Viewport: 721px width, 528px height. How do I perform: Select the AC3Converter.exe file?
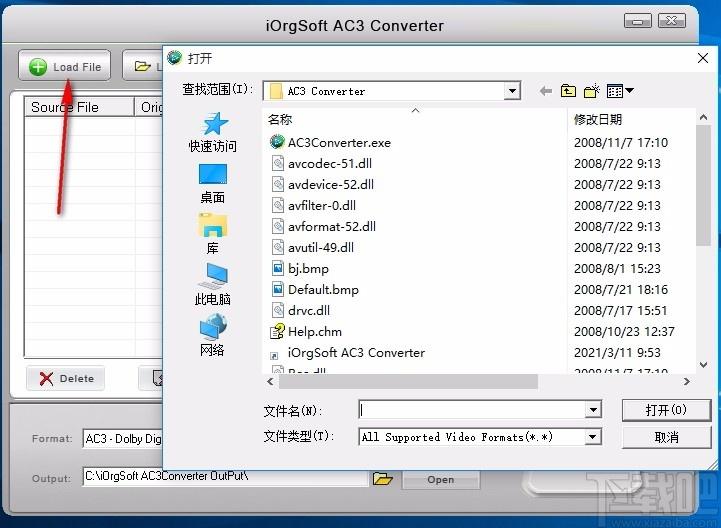tap(339, 143)
